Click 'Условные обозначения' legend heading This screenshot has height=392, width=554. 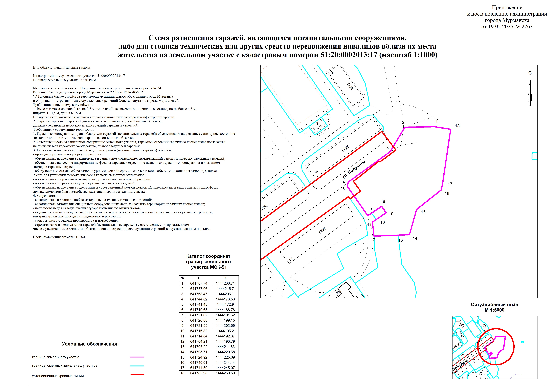[90, 344]
